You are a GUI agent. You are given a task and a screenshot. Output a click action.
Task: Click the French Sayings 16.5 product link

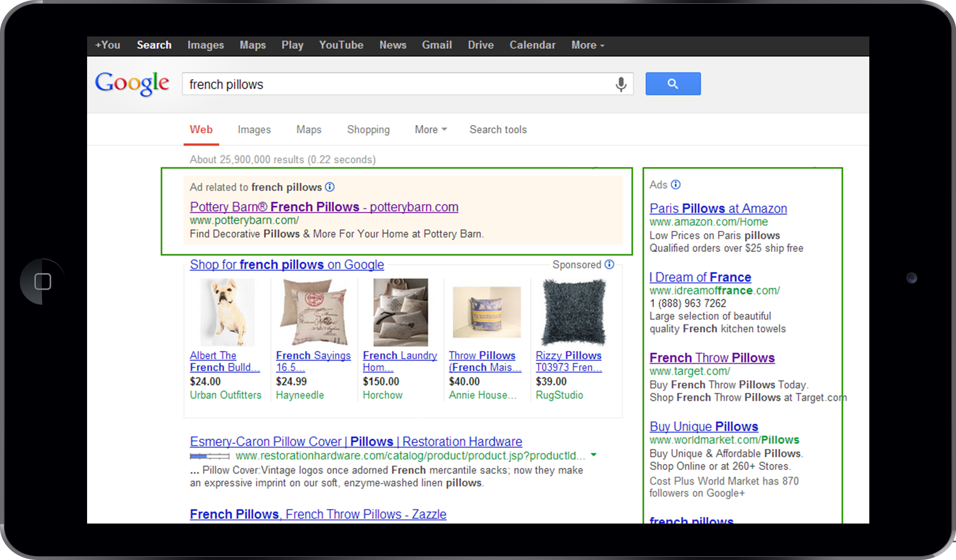pos(313,361)
